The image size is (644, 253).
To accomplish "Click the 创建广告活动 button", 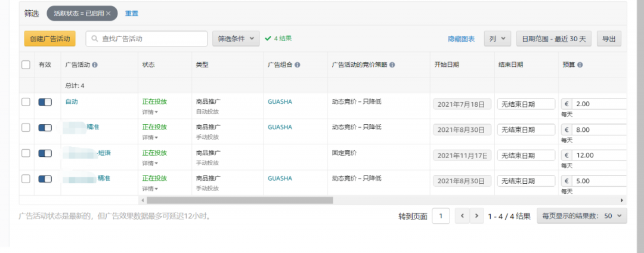I will click(49, 39).
